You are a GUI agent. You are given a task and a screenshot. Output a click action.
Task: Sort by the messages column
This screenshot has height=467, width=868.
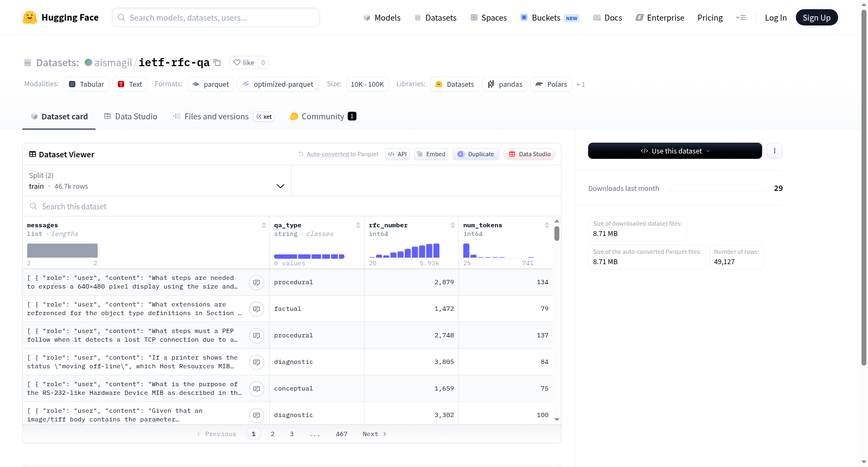coord(264,225)
